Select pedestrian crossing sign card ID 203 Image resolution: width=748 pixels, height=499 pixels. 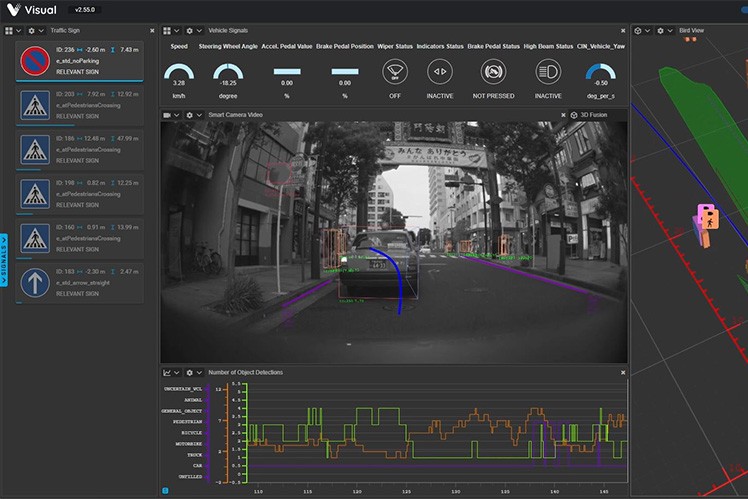coord(79,105)
